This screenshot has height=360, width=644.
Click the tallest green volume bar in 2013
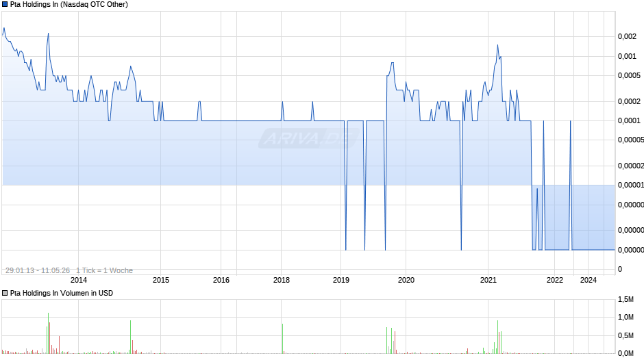[x=48, y=333]
